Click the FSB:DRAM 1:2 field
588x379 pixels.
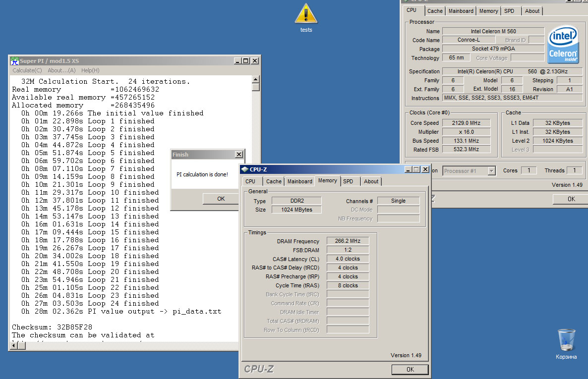tap(348, 250)
